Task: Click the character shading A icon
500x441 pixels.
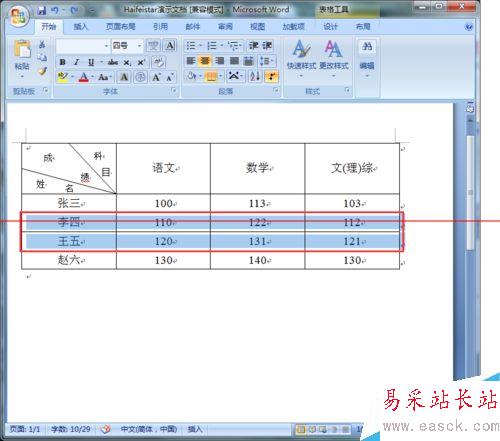Action: (x=124, y=77)
